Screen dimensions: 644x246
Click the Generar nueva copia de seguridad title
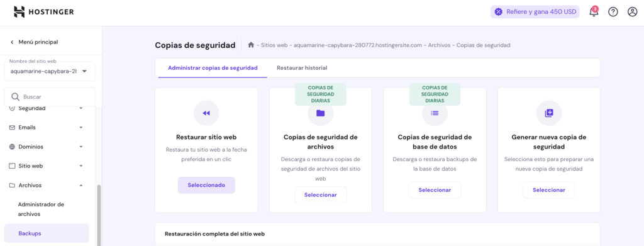[549, 142]
